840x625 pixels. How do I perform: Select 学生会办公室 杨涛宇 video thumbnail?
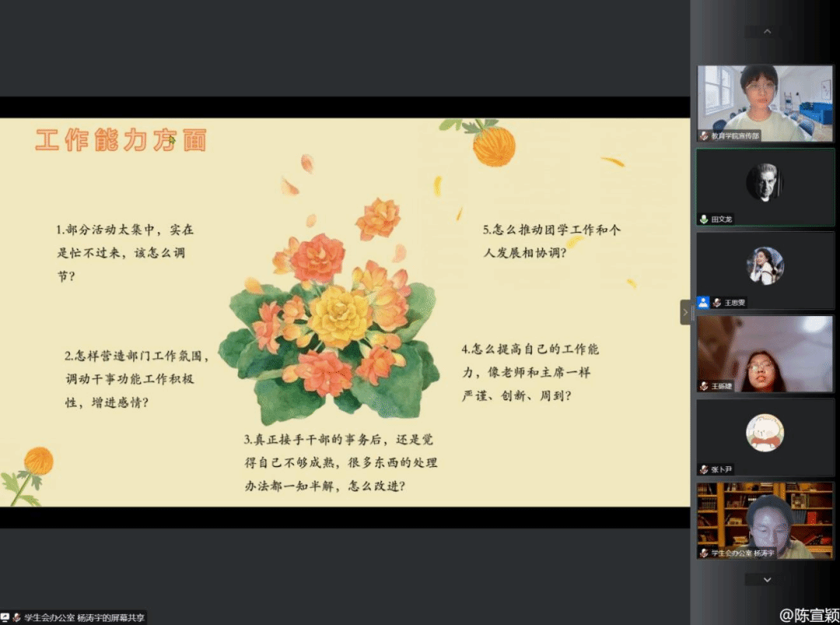[765, 520]
